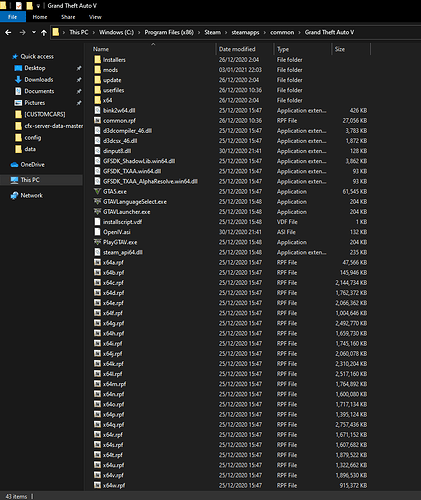
Task: Select the x64m.rpf file name
Action: click(114, 384)
